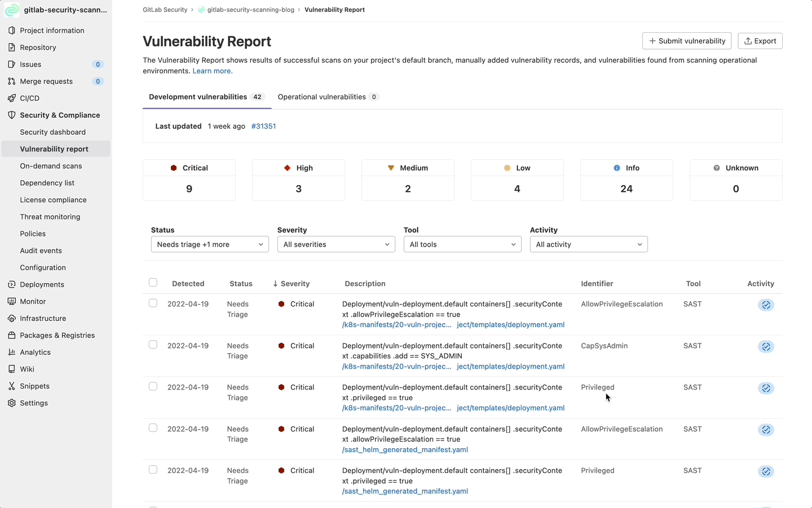This screenshot has width=812, height=508.
Task: Click activity icon for CapSysAdmin vulnerability
Action: click(765, 347)
